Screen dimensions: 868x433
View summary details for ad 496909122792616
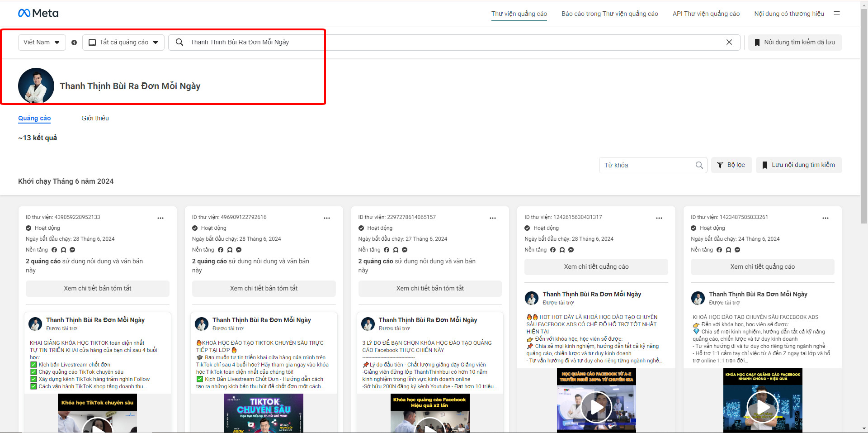pos(264,289)
